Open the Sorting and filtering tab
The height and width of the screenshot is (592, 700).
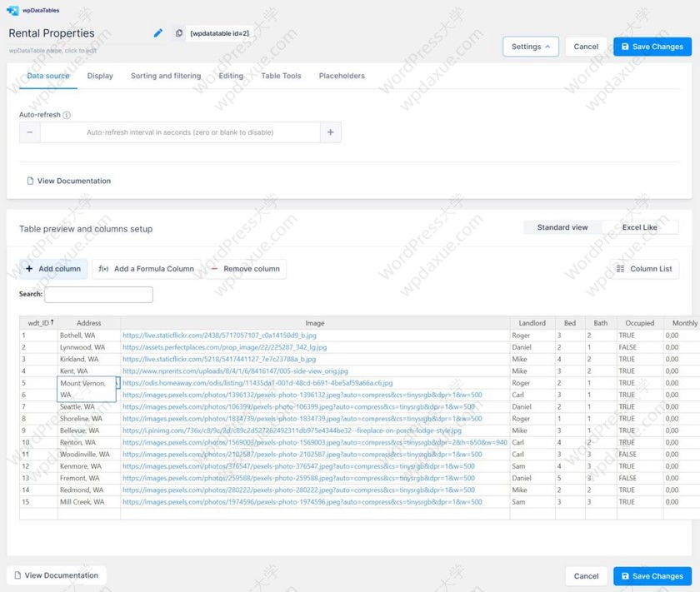pos(166,76)
